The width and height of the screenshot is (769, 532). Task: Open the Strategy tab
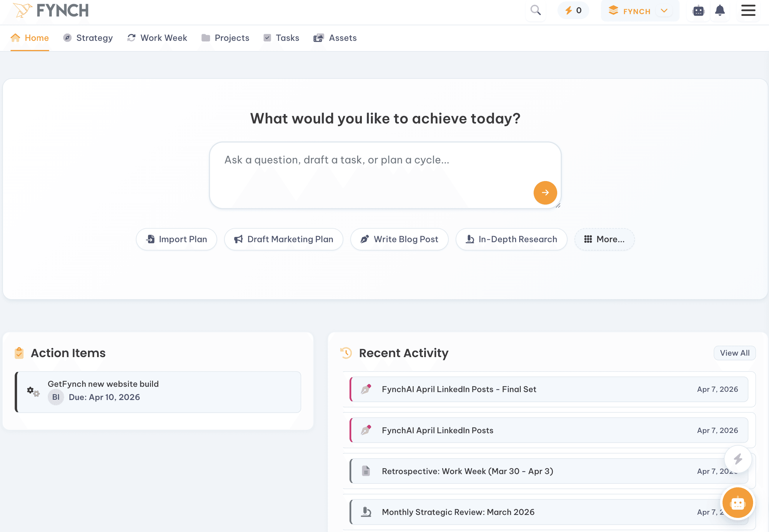[88, 38]
